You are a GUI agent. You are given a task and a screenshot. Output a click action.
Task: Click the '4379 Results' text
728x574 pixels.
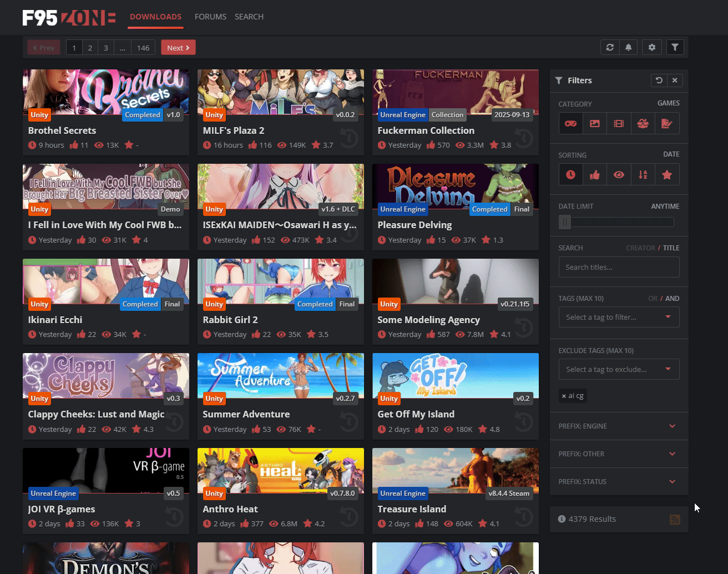tap(592, 519)
